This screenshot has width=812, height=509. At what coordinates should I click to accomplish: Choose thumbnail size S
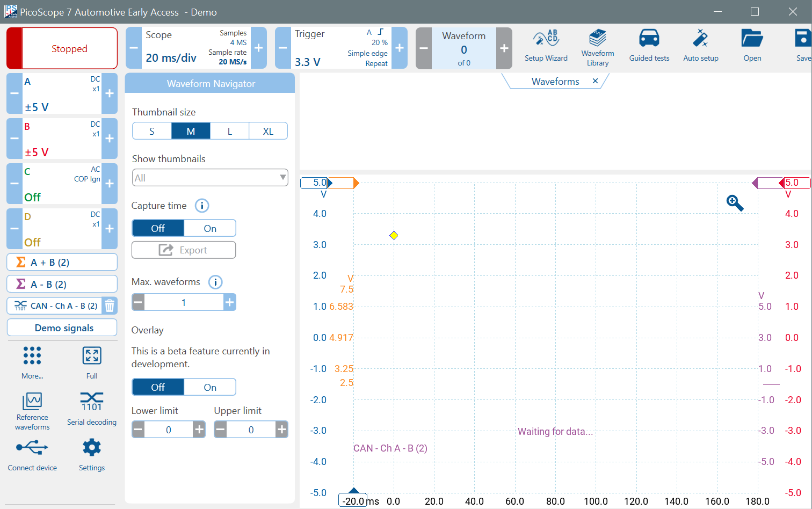tap(152, 131)
